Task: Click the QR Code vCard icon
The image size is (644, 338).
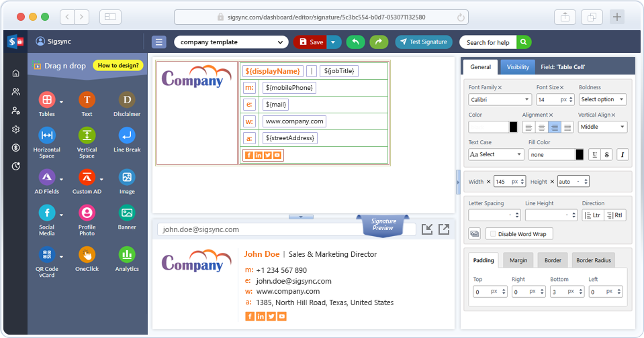Action: (x=47, y=255)
